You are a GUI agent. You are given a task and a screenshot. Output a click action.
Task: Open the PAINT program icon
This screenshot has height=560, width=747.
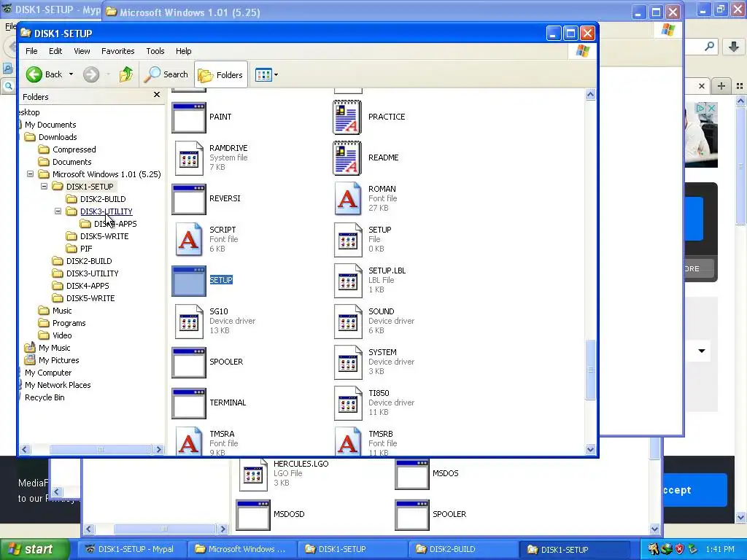189,117
